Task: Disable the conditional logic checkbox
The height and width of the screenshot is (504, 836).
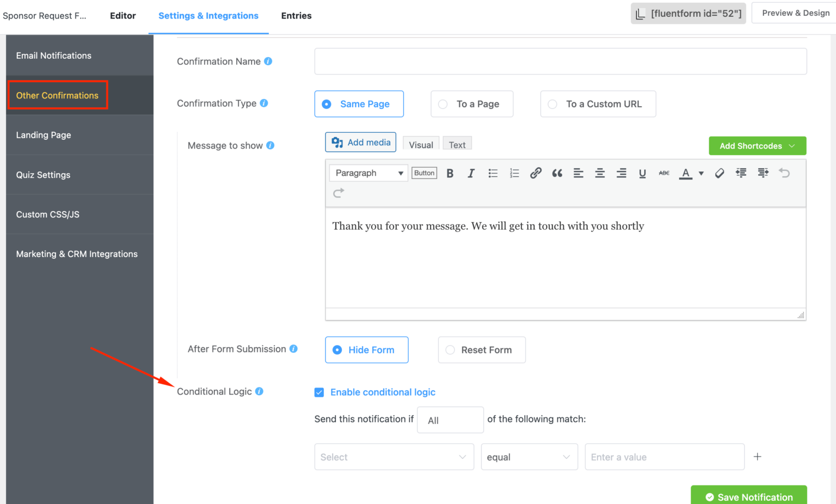Action: pyautogui.click(x=319, y=392)
